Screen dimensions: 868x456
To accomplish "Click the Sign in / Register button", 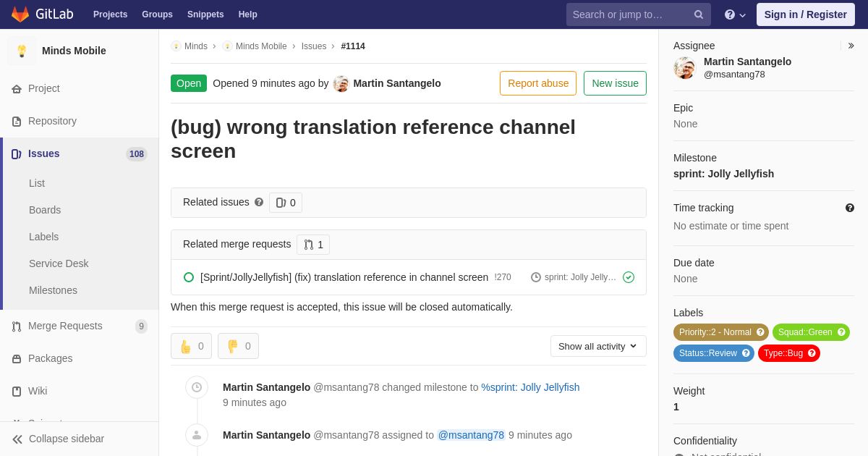I will click(805, 14).
